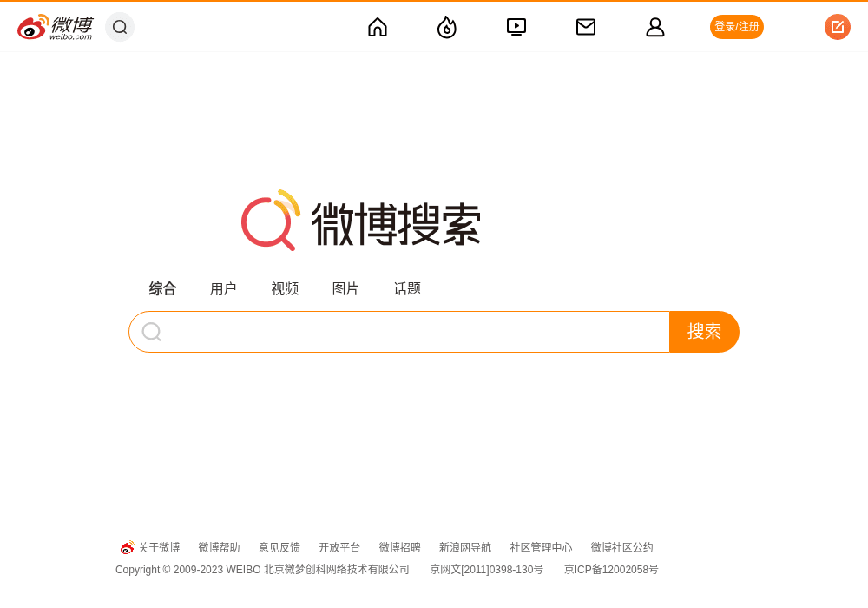Click the magnifier icon inside search box
Screen dimensions: 868x608
click(x=152, y=332)
